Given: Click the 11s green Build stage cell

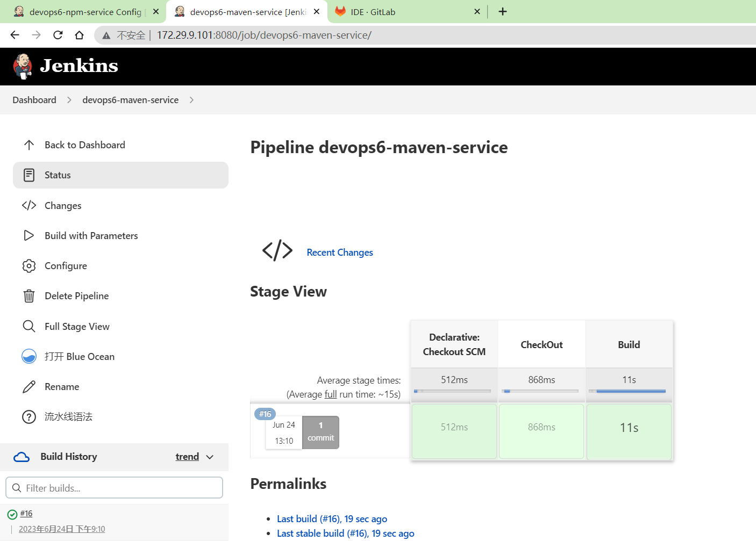Looking at the screenshot, I should pos(629,431).
